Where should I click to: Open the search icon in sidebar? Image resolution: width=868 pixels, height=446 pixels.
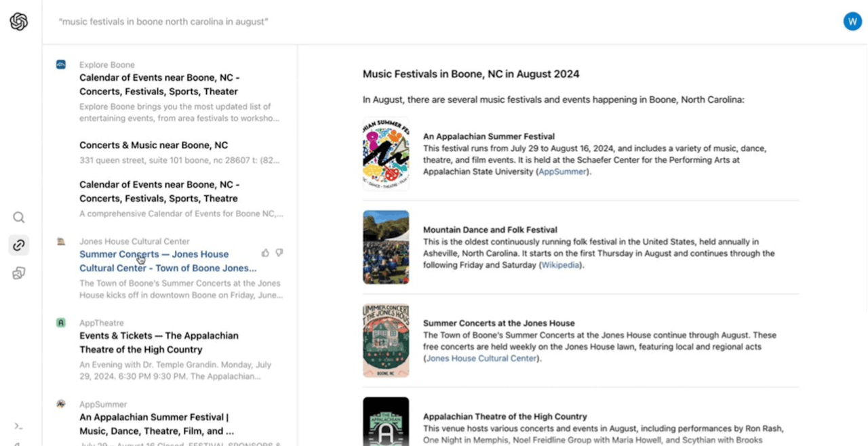(x=19, y=218)
